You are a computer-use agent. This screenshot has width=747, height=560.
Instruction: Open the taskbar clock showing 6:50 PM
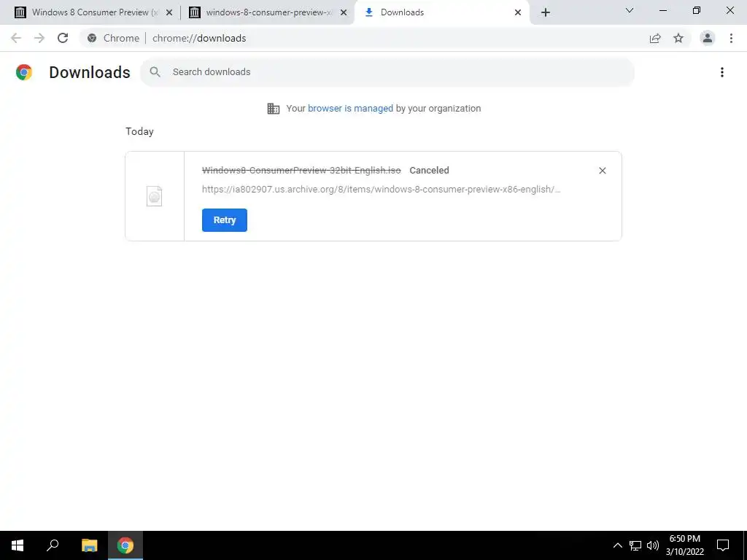pos(684,545)
